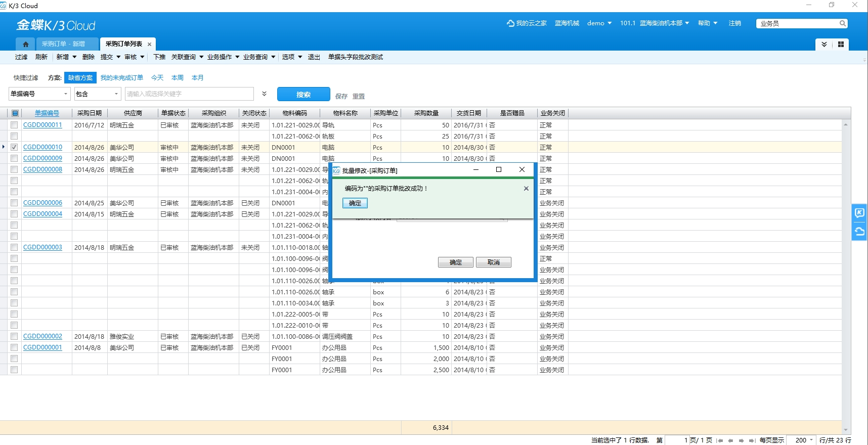Click 下推 in the toolbar

[159, 57]
